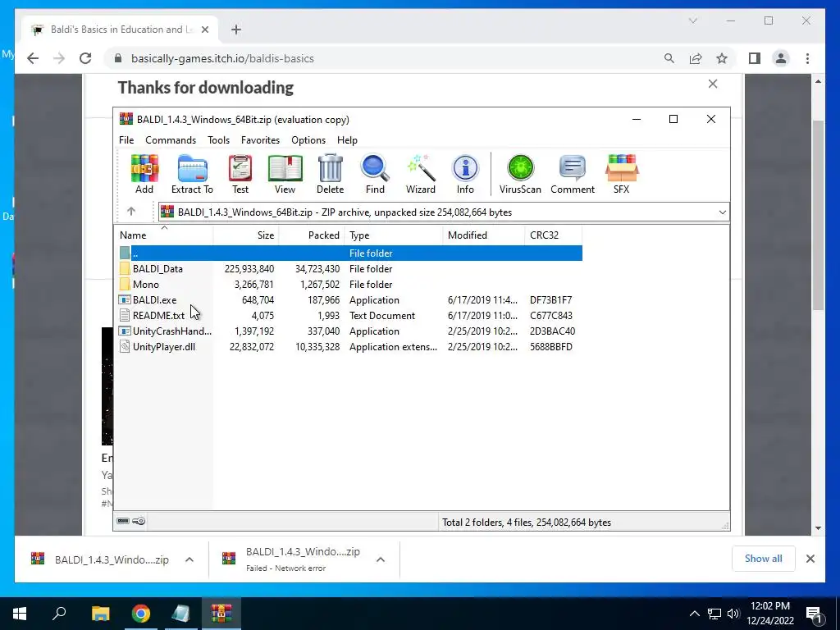The image size is (840, 630).
Task: Click the taskbar clock showing 12:02 PM
Action: (x=769, y=614)
